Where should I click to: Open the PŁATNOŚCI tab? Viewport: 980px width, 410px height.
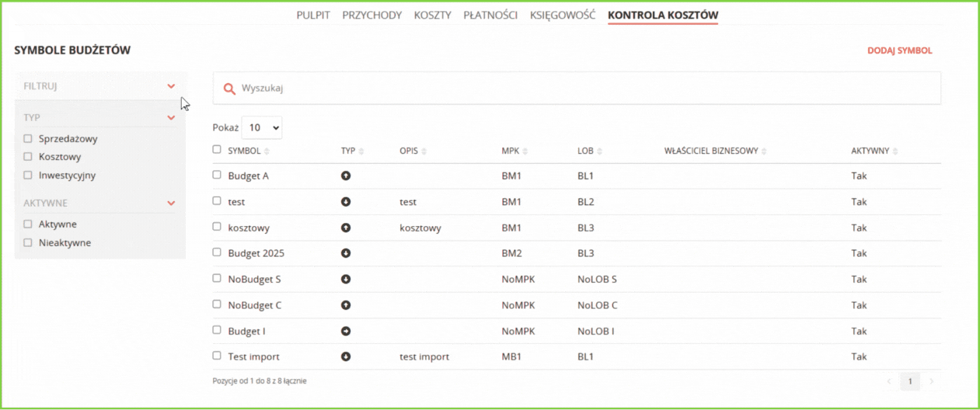490,15
